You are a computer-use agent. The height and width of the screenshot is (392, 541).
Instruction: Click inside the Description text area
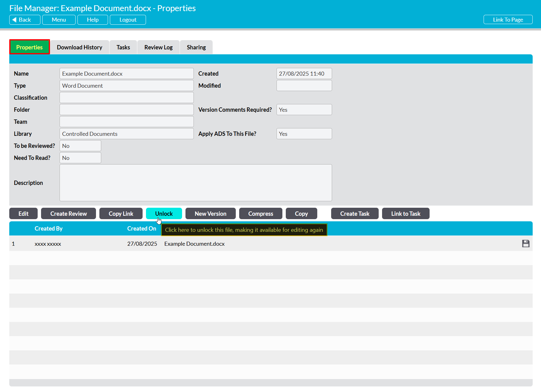(196, 183)
